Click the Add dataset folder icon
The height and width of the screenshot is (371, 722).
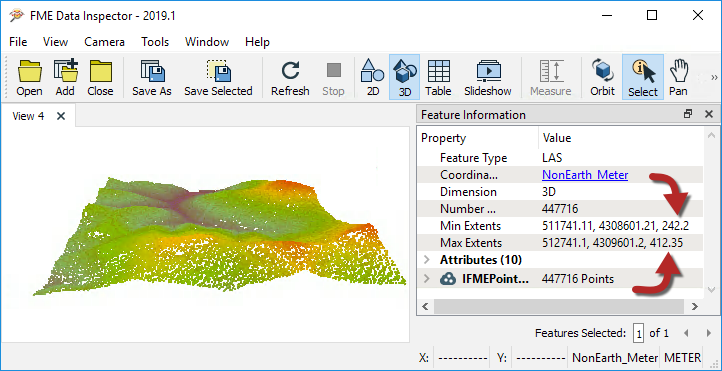coord(65,77)
